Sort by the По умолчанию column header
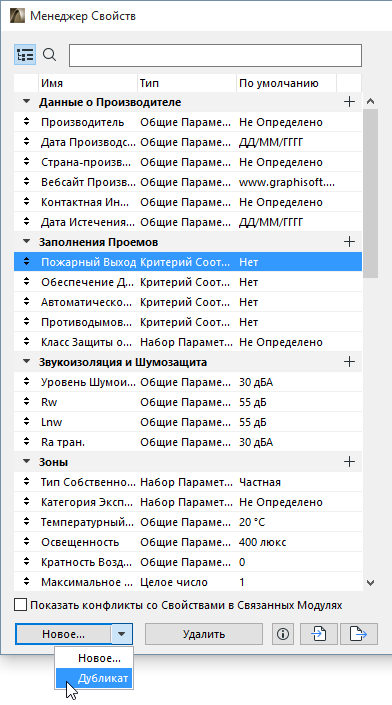 tap(286, 83)
